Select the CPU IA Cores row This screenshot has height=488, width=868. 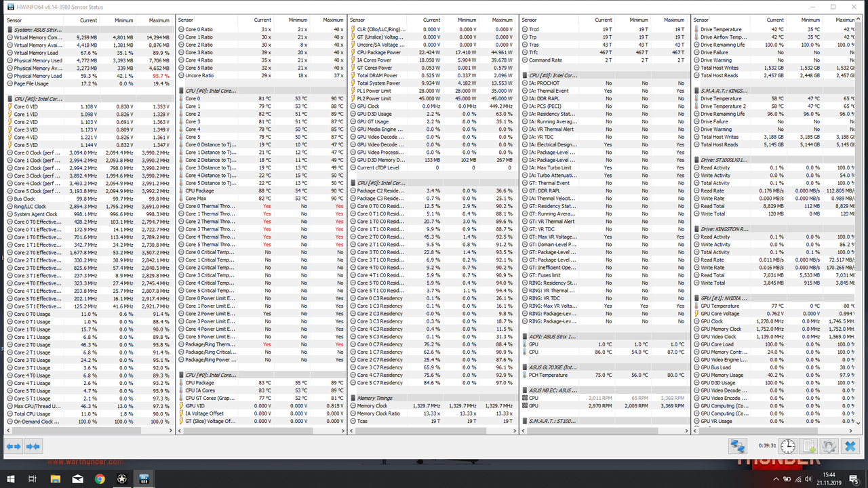tap(261, 390)
